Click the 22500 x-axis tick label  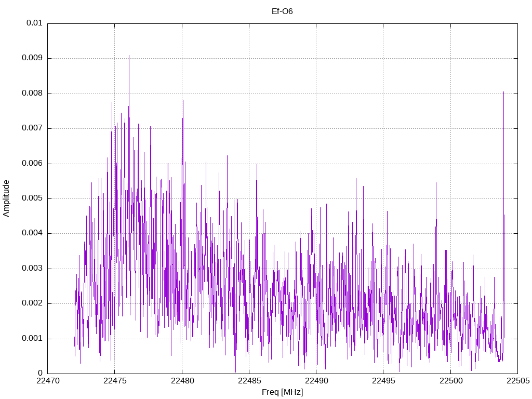(450, 381)
